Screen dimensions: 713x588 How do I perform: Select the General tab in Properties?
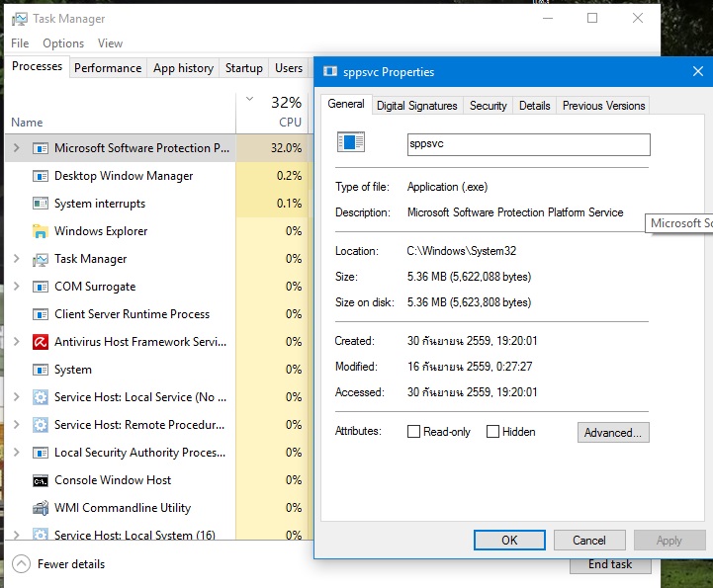point(346,104)
